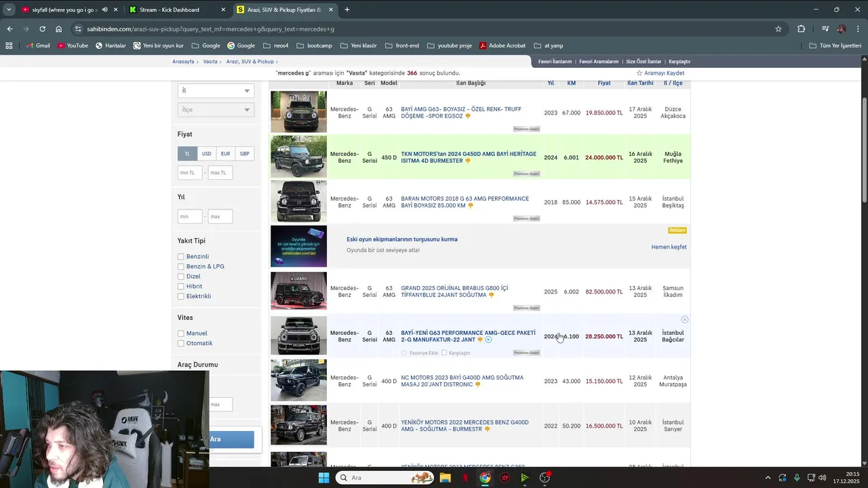Select USD currency option
Viewport: 868px width, 488px height.
click(x=206, y=154)
